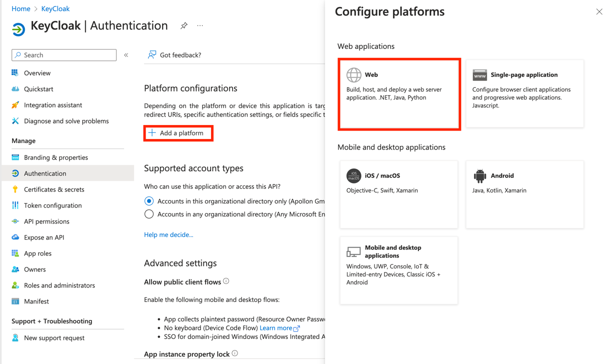Pin the KeyCloak Authentication page

point(184,25)
